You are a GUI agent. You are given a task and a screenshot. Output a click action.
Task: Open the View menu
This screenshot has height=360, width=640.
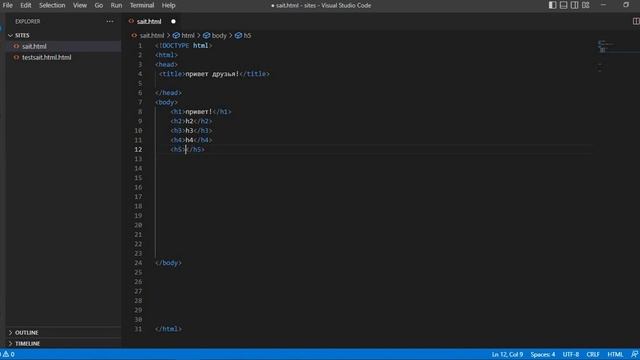click(x=80, y=5)
